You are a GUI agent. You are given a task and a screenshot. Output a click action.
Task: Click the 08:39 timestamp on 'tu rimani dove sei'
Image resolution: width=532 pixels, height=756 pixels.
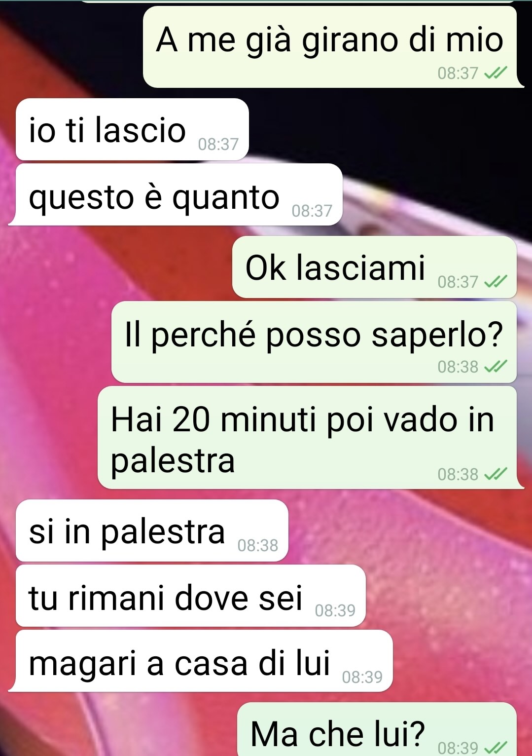tap(335, 610)
